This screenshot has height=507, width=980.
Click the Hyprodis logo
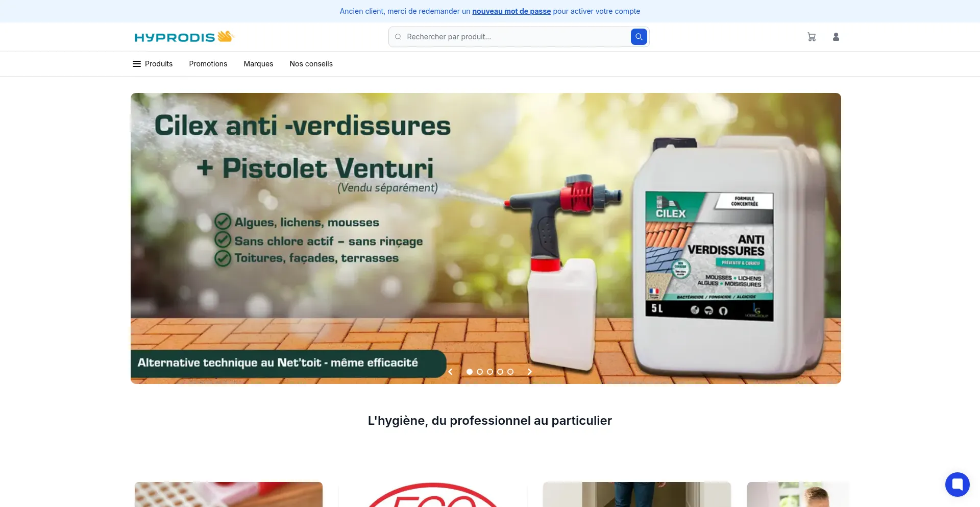184,37
